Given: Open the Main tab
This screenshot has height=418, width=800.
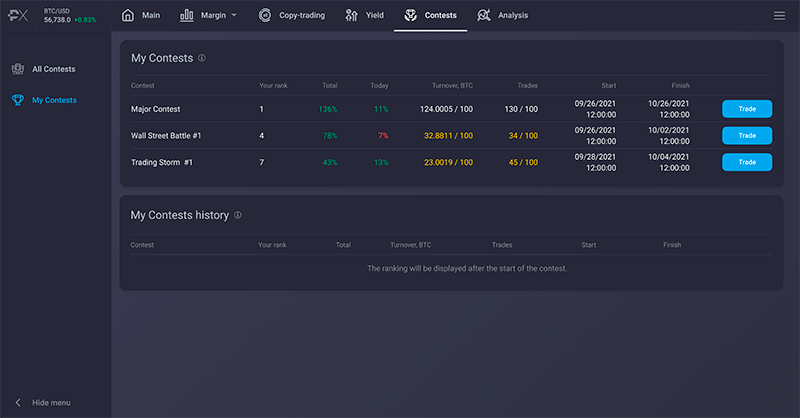Looking at the screenshot, I should click(x=151, y=15).
